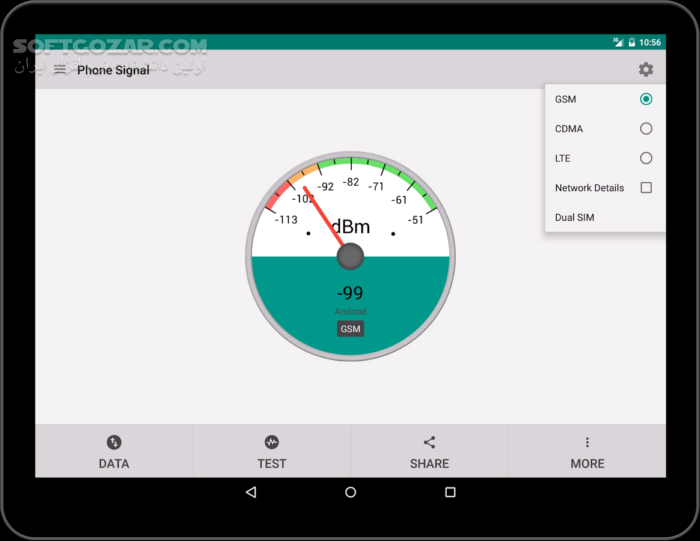The width and height of the screenshot is (700, 541).
Task: Tap the 10:56 clock in status bar
Action: (x=650, y=42)
